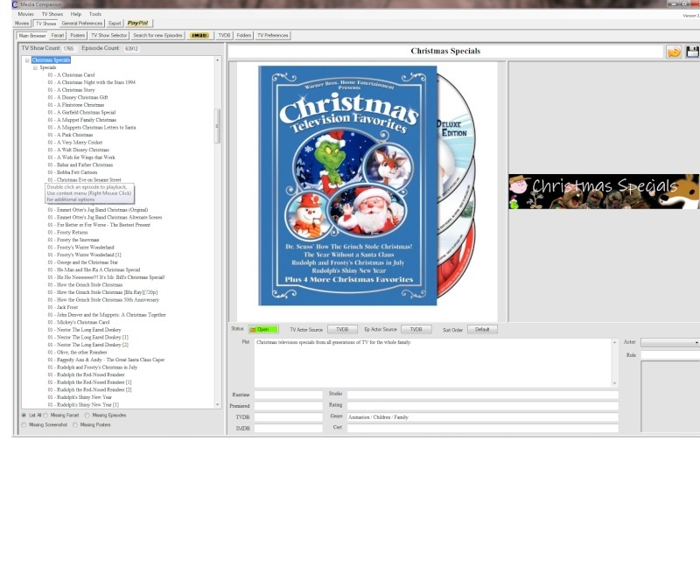Collapse the Specials season node
Screen dimensions: 700x588
[35, 68]
